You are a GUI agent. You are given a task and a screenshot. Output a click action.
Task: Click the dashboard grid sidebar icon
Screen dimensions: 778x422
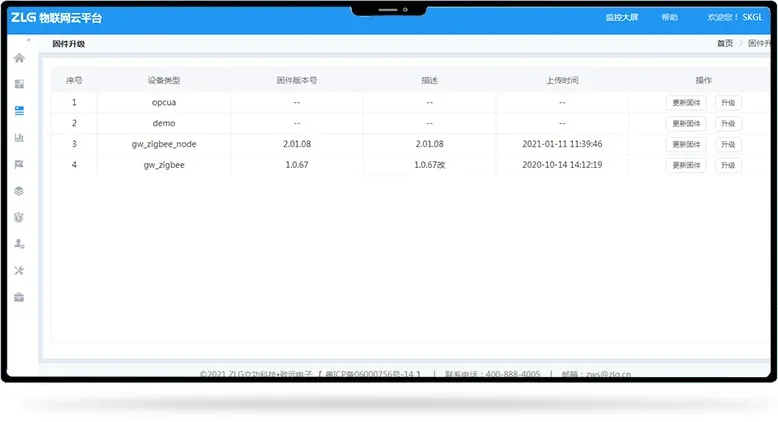(19, 84)
